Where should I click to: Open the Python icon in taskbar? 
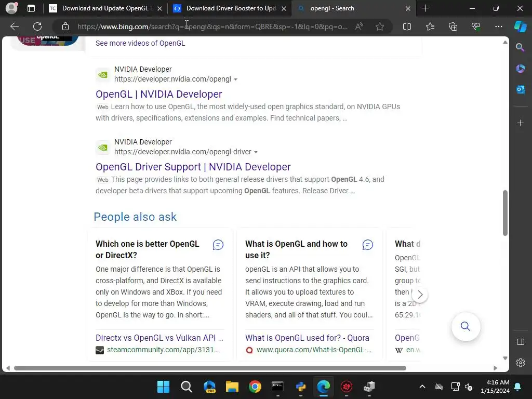301,387
